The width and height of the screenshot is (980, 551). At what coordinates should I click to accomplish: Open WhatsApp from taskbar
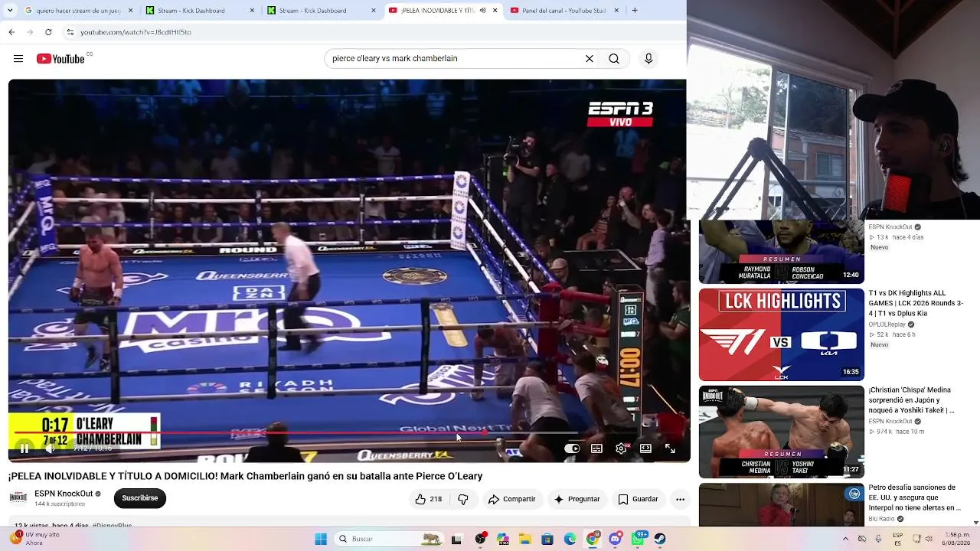[638, 540]
